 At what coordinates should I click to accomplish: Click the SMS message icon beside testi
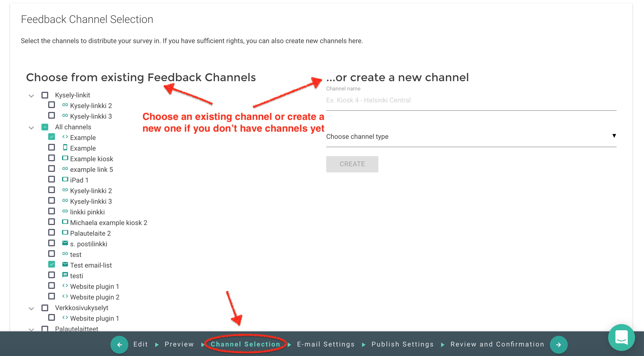[x=65, y=275]
